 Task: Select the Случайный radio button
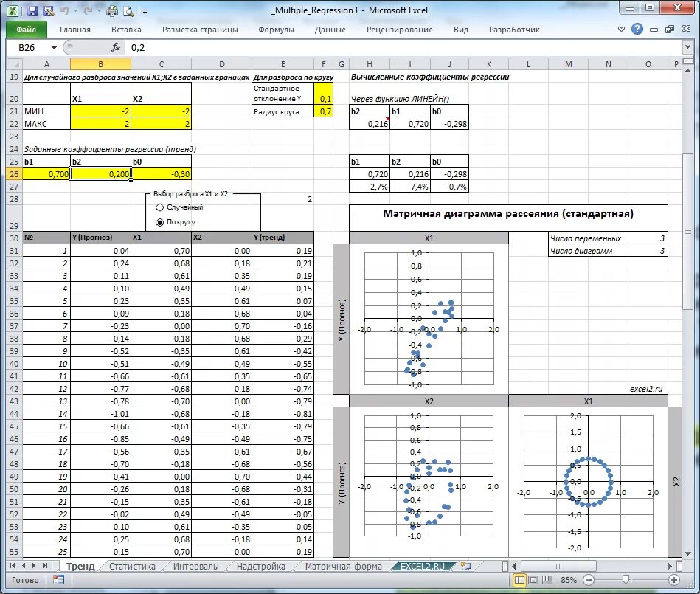tap(159, 207)
